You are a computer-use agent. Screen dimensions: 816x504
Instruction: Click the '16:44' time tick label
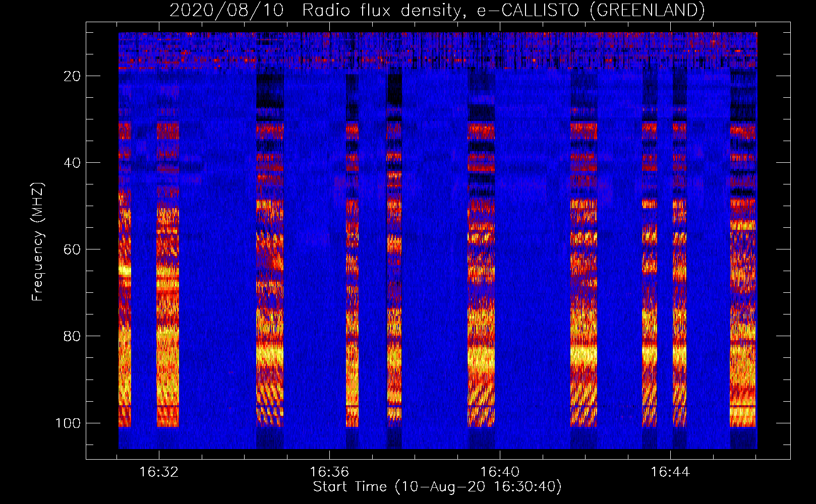(670, 472)
